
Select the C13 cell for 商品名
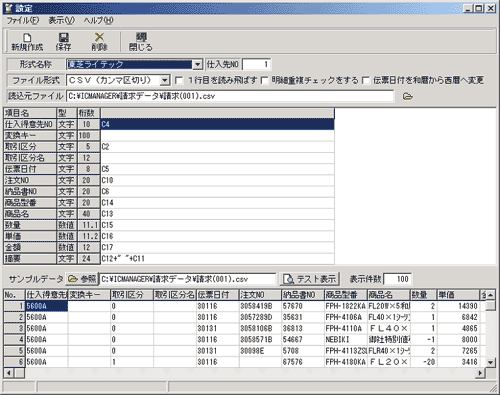[x=217, y=214]
